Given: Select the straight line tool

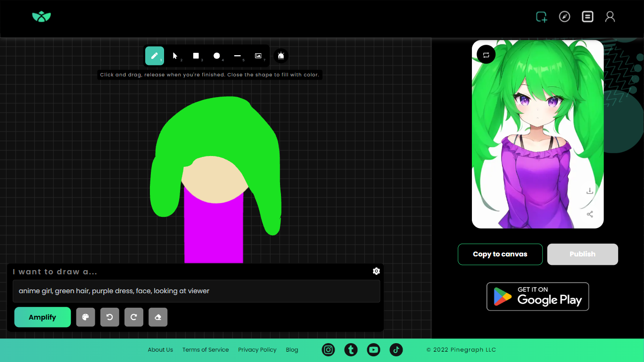Looking at the screenshot, I should point(237,56).
